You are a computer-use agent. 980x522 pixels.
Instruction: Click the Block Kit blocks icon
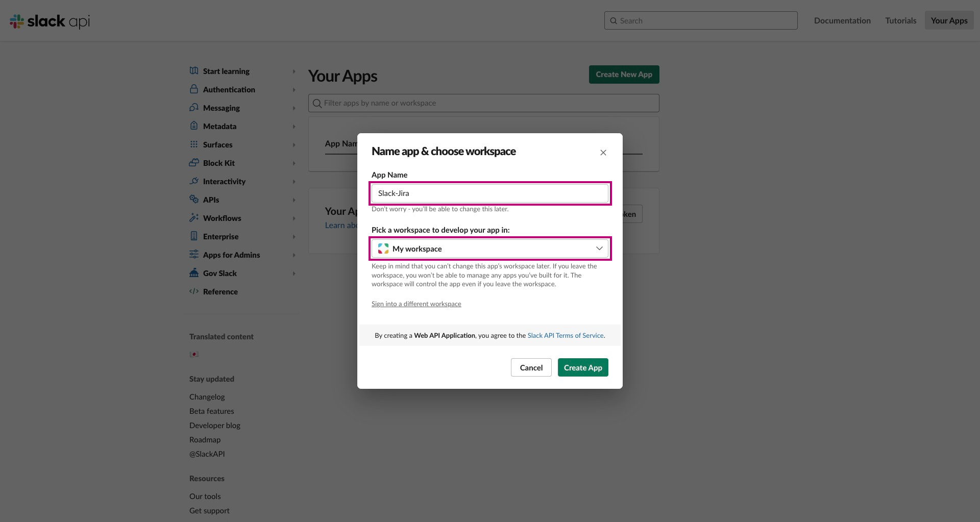point(194,163)
